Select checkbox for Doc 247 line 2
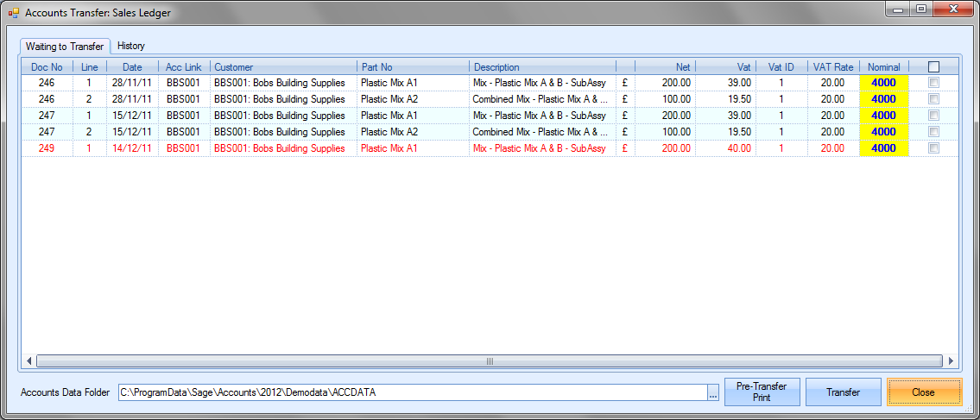980x420 pixels. [x=933, y=132]
